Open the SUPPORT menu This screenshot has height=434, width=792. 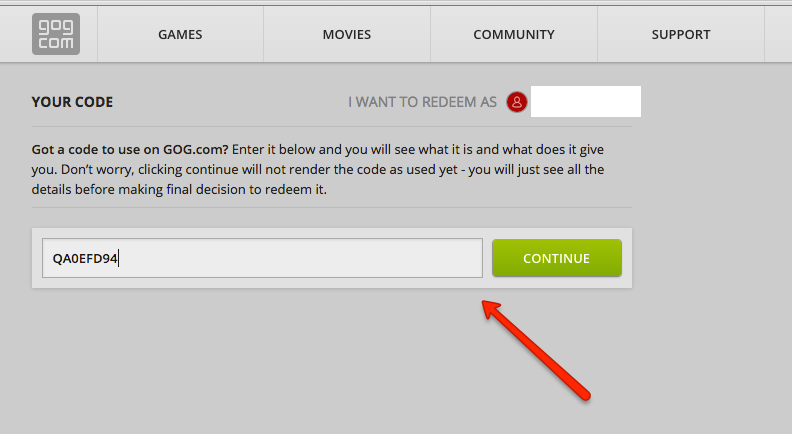pyautogui.click(x=681, y=34)
